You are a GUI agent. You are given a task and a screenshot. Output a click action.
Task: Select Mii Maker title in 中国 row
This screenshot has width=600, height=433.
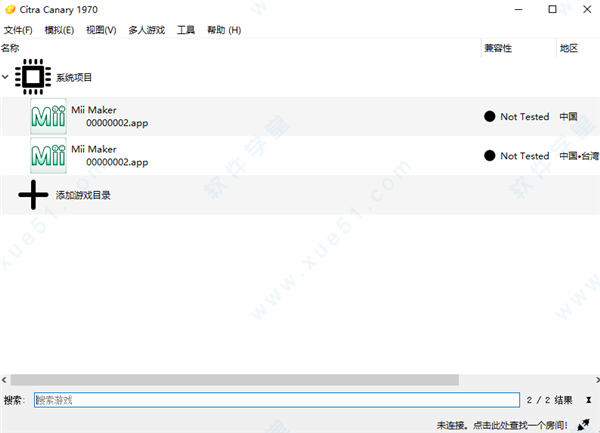pos(94,110)
